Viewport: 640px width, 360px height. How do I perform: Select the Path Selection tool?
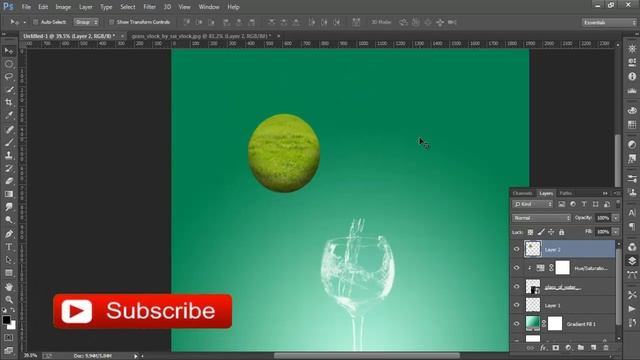(9, 260)
